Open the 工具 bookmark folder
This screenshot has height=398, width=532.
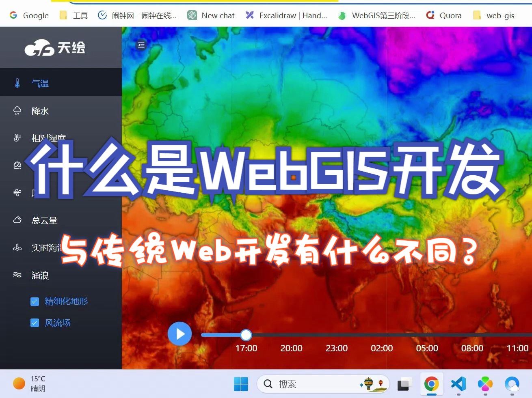coord(74,15)
